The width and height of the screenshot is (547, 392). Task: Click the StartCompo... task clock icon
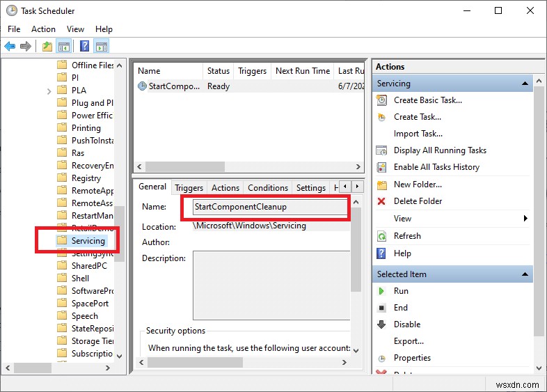143,86
